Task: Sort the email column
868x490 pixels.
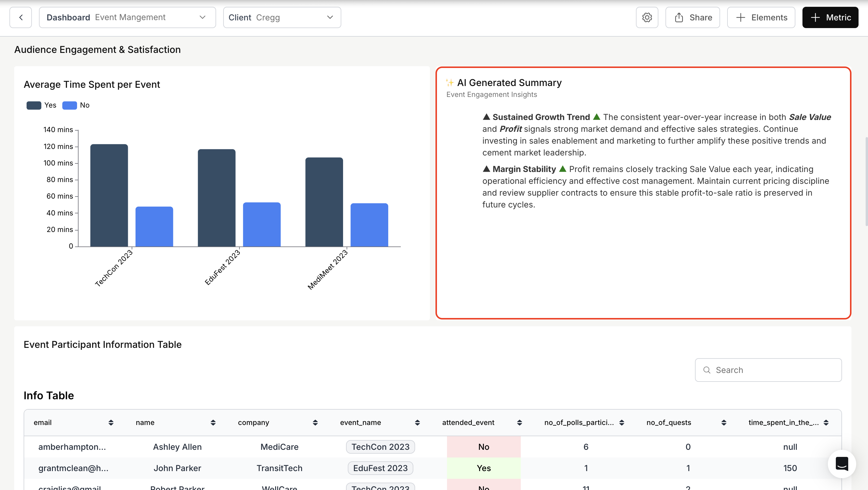Action: [111, 422]
